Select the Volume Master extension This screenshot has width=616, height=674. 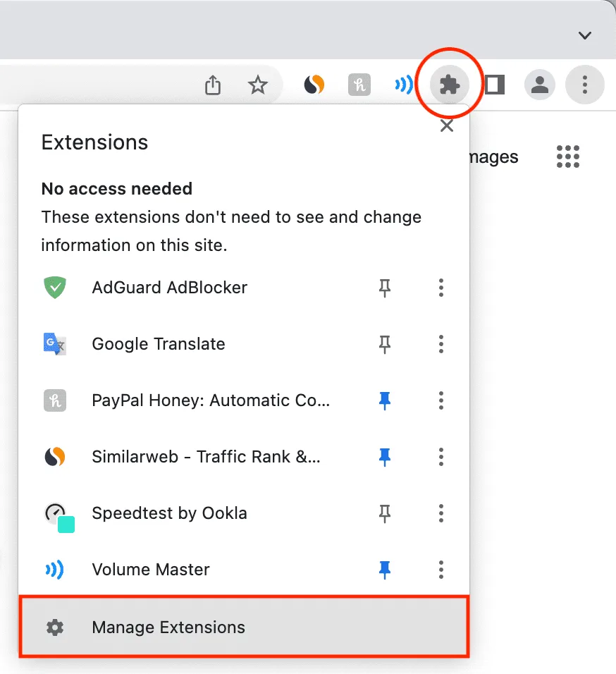pos(151,570)
